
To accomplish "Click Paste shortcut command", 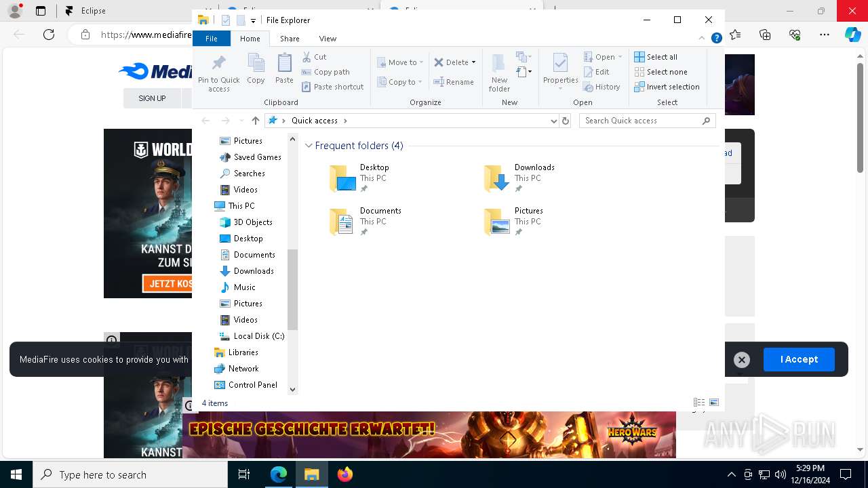I will point(333,87).
